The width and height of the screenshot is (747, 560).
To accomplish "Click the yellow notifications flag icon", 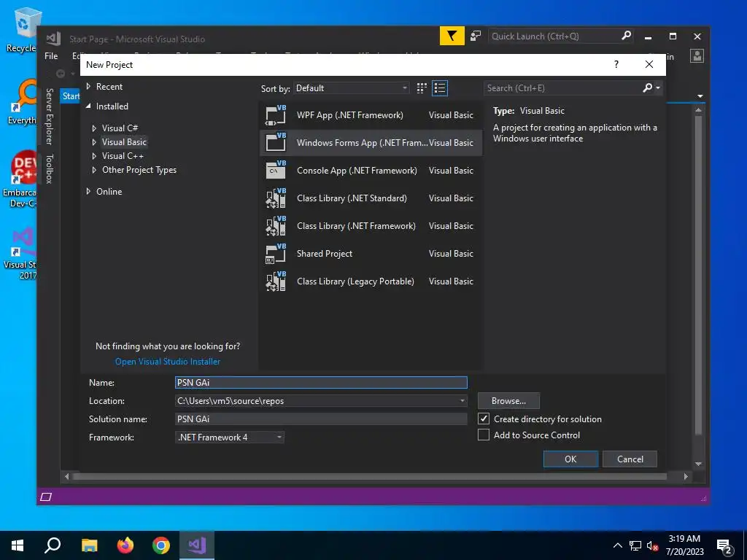I will click(x=452, y=36).
